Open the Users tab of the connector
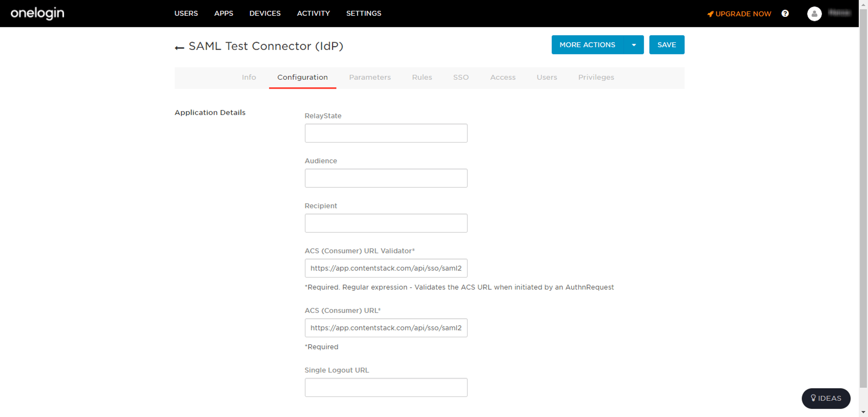The height and width of the screenshot is (417, 868). [x=547, y=78]
